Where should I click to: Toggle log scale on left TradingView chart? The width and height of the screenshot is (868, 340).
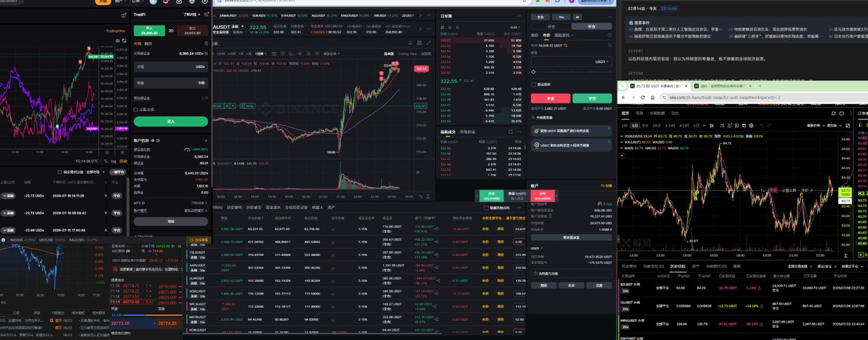114,161
